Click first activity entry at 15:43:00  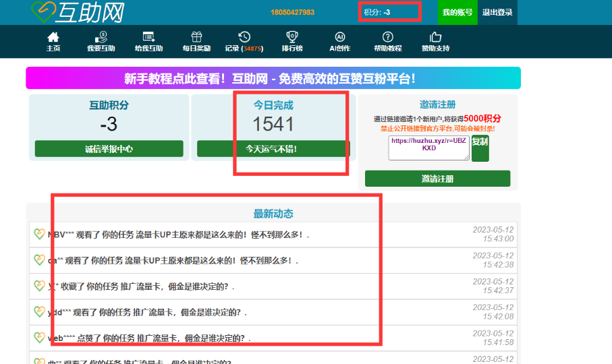273,235
